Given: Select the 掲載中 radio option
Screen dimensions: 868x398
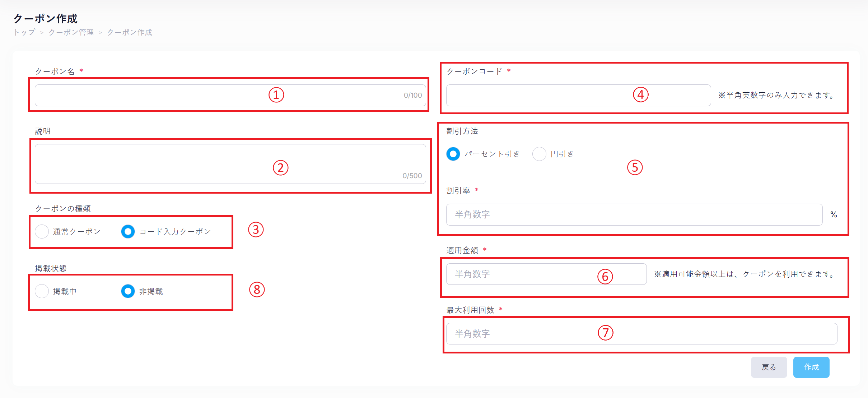Looking at the screenshot, I should click(42, 291).
